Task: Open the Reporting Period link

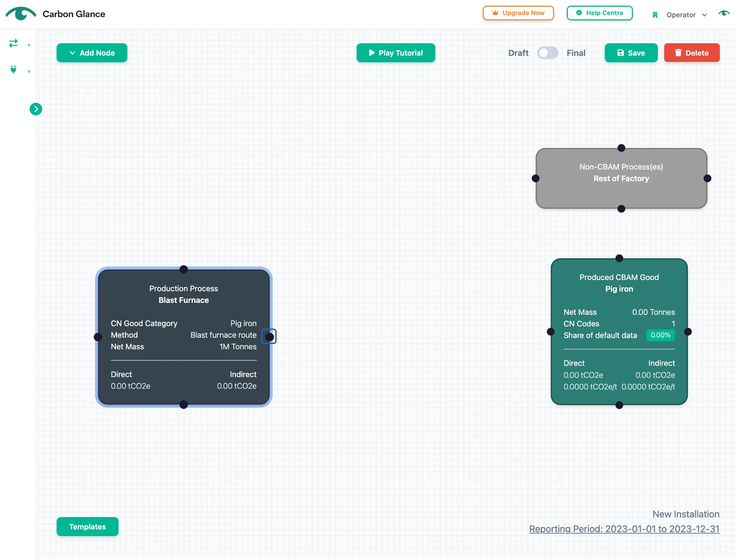Action: pyautogui.click(x=624, y=529)
